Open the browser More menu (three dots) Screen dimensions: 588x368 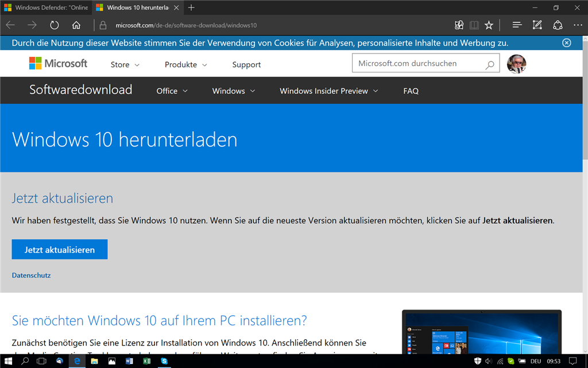coord(578,25)
